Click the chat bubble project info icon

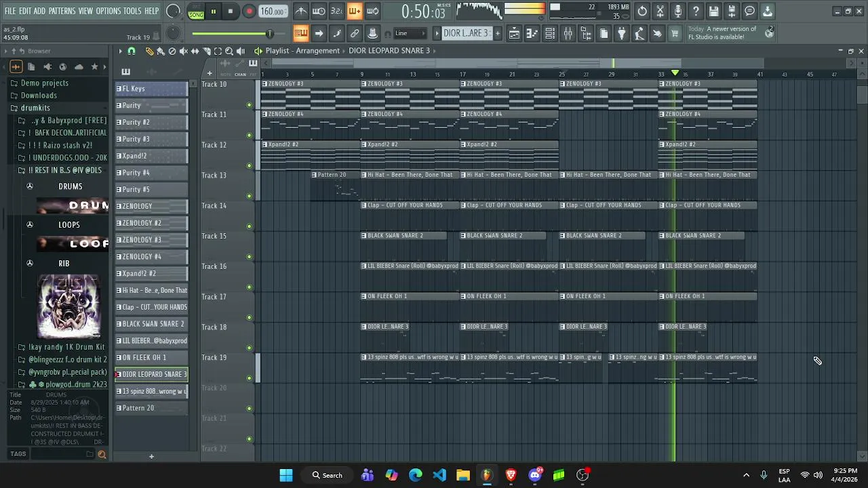749,11
